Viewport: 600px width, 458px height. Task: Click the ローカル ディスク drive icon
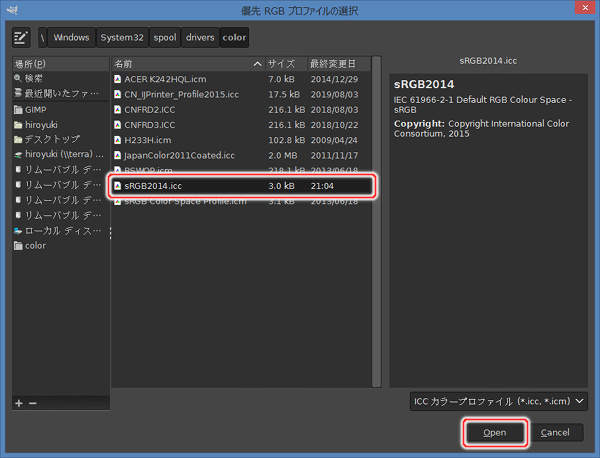[18, 231]
